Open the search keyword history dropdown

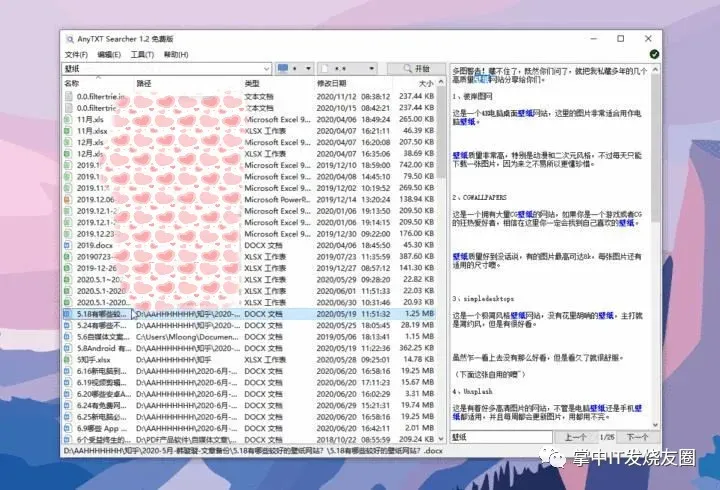tap(266, 69)
